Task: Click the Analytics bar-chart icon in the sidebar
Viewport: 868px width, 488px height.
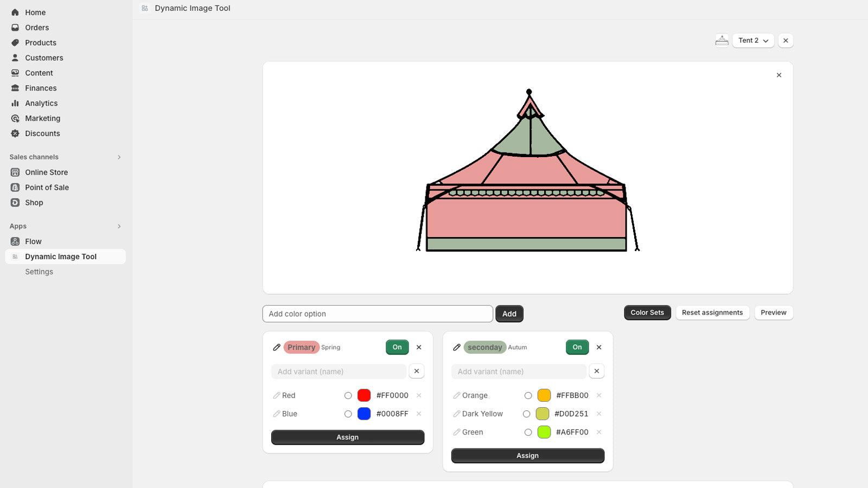Action: tap(16, 103)
